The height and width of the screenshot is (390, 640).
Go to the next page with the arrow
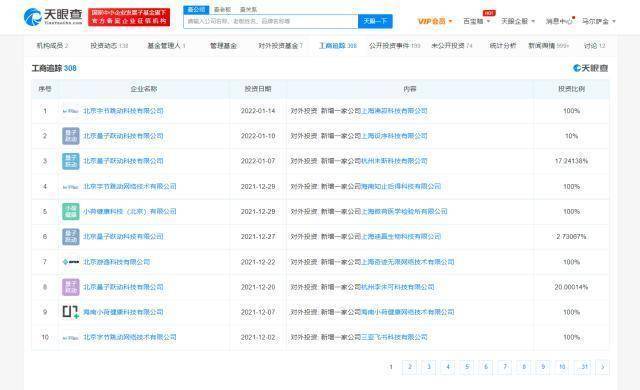[602, 367]
